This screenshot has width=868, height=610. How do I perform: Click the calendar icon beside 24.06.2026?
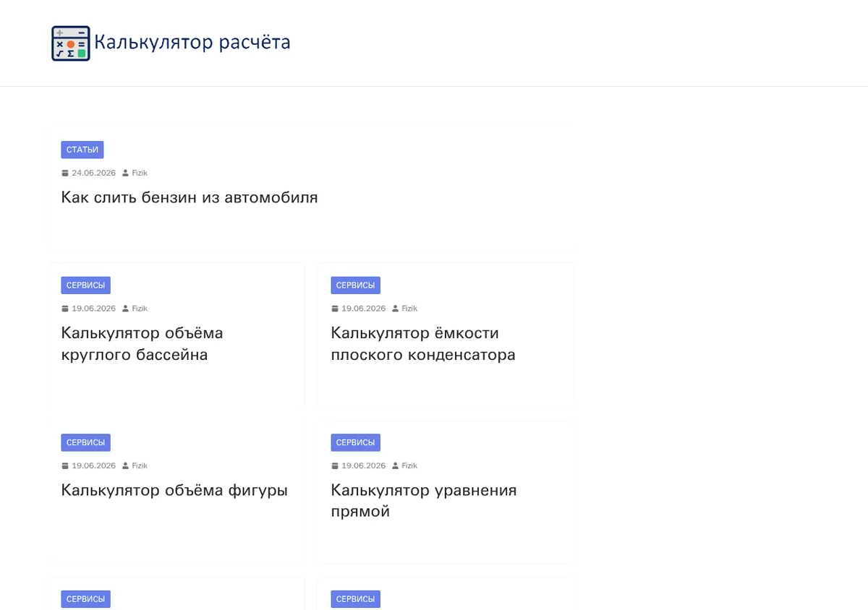point(65,173)
